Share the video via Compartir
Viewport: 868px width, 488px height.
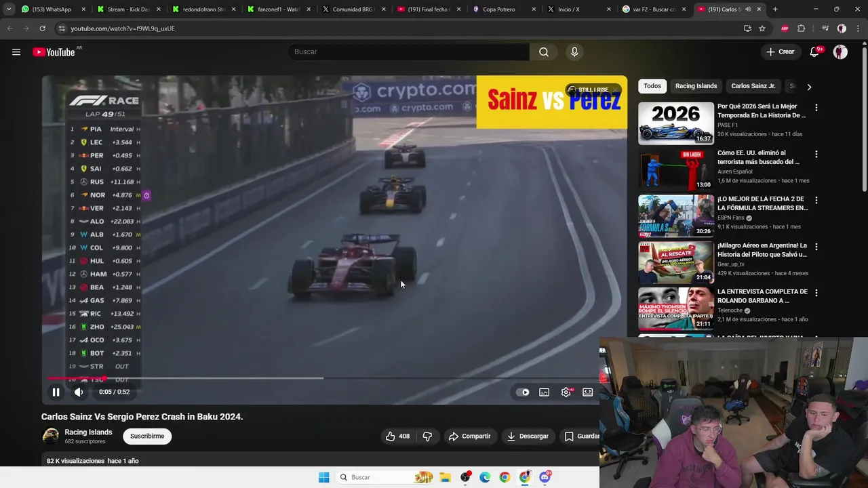(469, 436)
